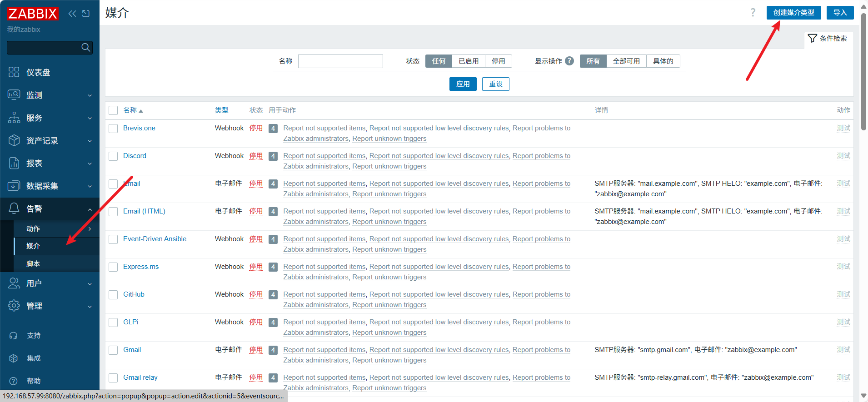Check the Discord row checkbox
The height and width of the screenshot is (402, 868).
[113, 156]
